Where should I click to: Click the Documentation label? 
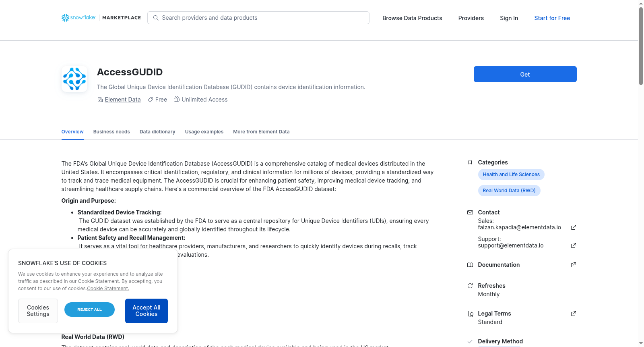[x=499, y=265]
